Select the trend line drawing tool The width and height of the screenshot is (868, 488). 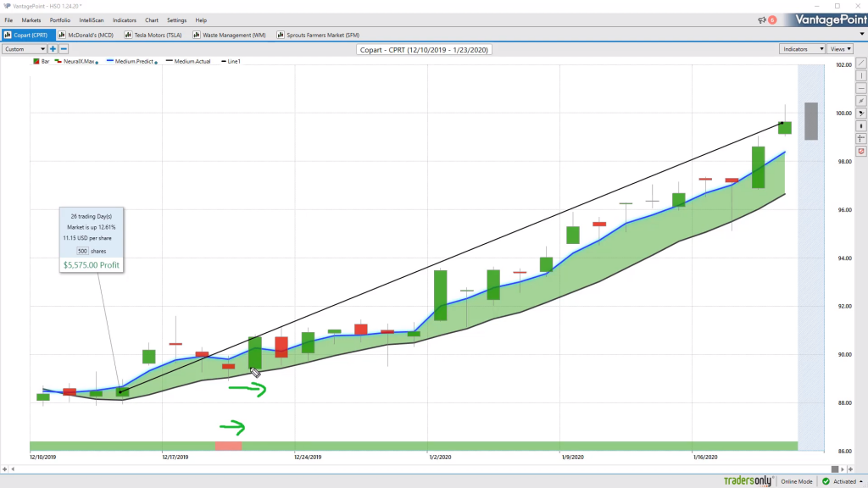coord(861,63)
